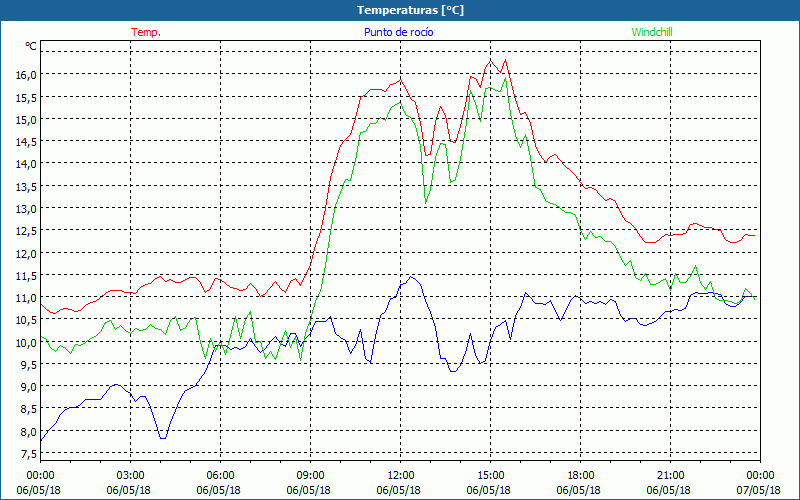
Task: Click the "03:00" time axis label
Action: 131,476
